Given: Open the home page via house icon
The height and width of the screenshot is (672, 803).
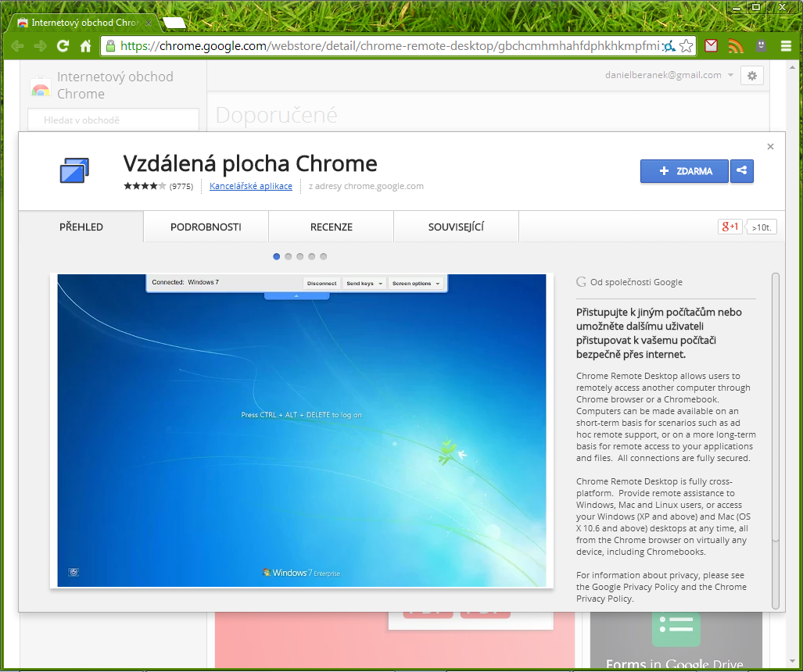Looking at the screenshot, I should pyautogui.click(x=85, y=46).
